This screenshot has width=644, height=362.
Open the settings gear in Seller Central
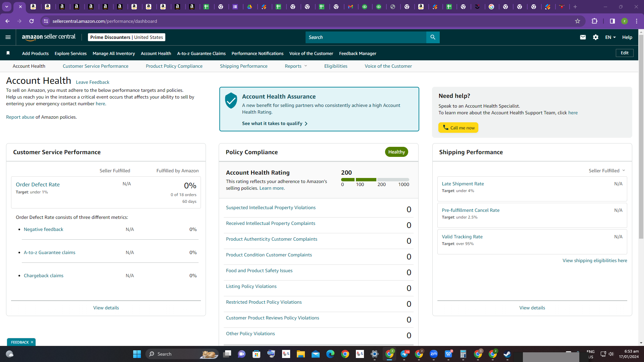pos(596,37)
